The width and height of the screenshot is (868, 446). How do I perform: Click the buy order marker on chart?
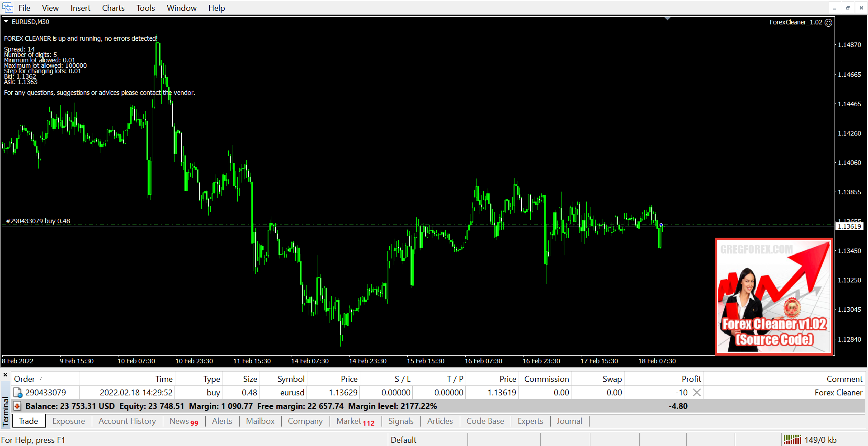coord(661,225)
